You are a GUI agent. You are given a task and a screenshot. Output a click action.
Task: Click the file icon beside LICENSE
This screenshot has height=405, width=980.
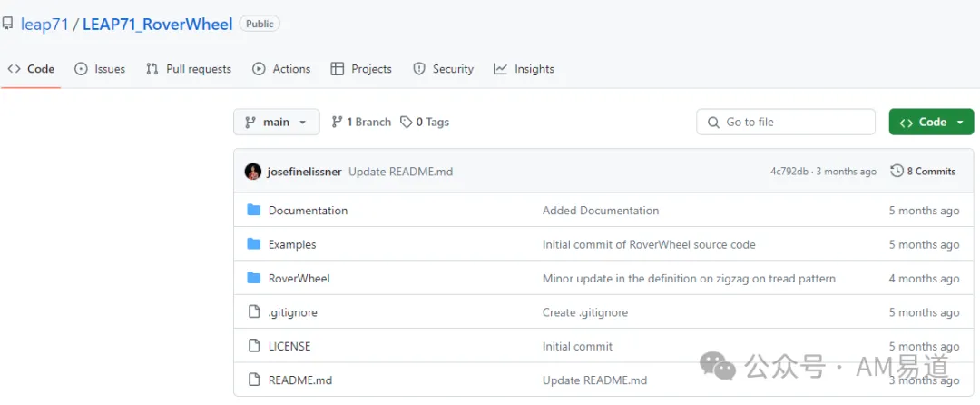coord(253,346)
